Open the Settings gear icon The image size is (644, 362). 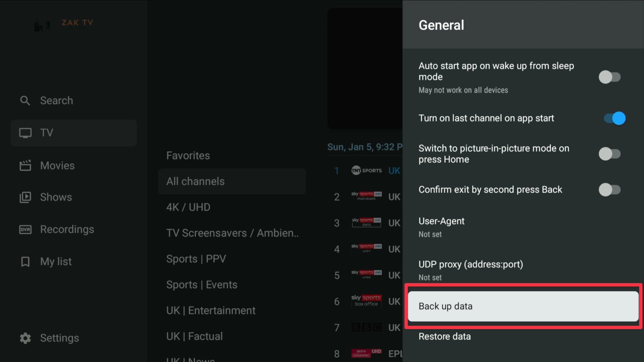point(25,338)
